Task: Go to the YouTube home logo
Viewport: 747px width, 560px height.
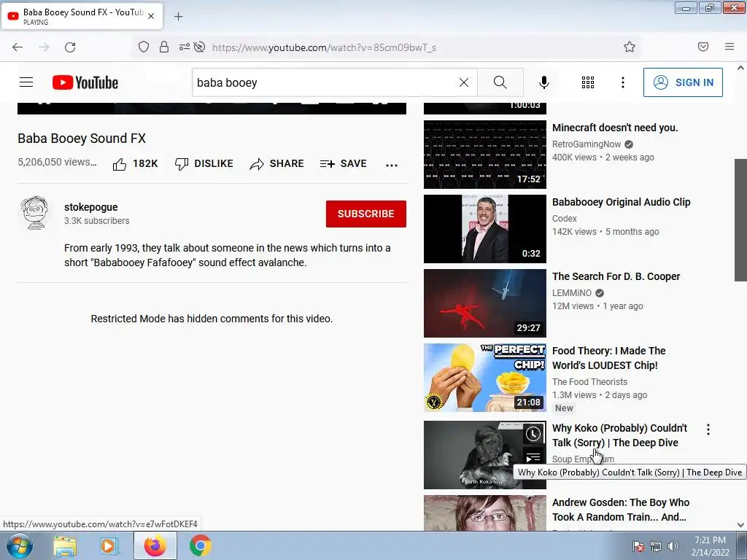Action: coord(85,82)
